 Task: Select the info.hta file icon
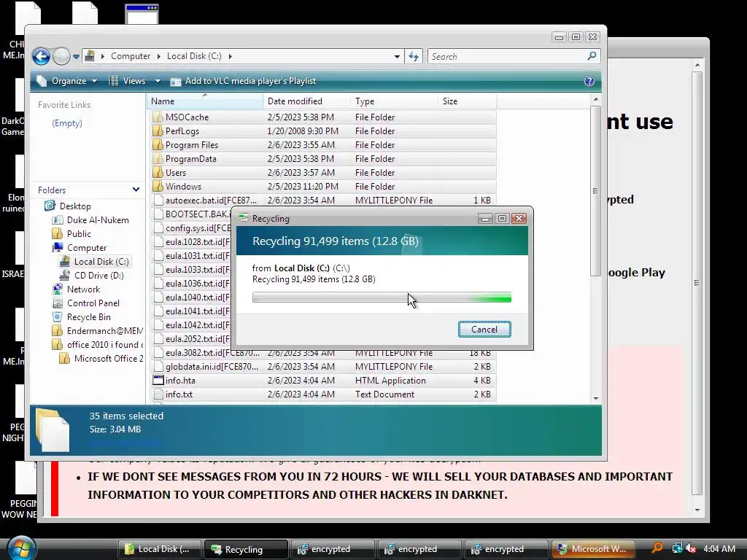click(x=158, y=380)
